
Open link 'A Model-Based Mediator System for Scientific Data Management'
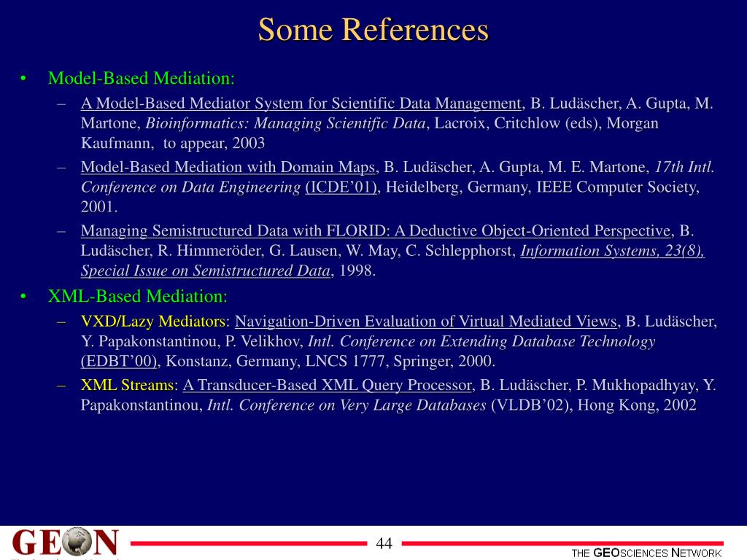(x=301, y=104)
